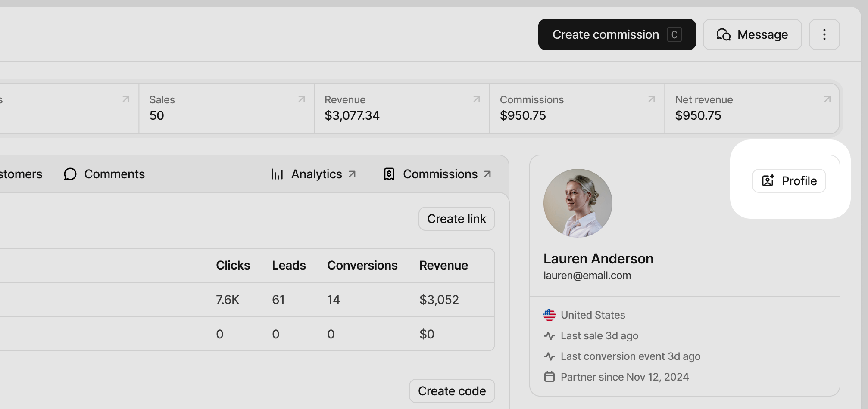Click the Conversions column header
This screenshot has width=868, height=409.
click(x=362, y=265)
